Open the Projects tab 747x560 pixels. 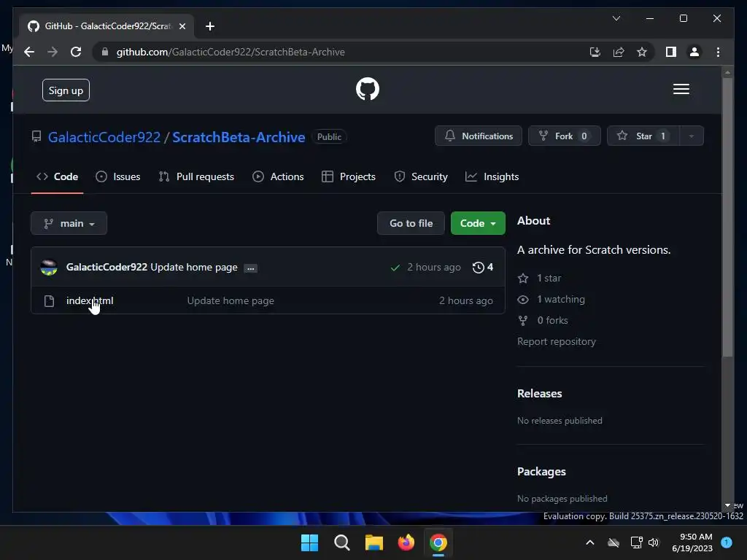348,176
